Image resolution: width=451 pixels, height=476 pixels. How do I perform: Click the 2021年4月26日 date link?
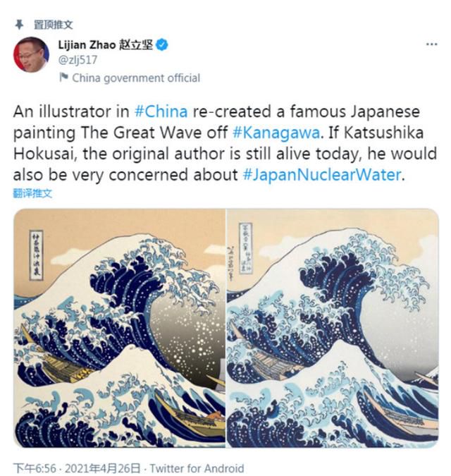102,468
